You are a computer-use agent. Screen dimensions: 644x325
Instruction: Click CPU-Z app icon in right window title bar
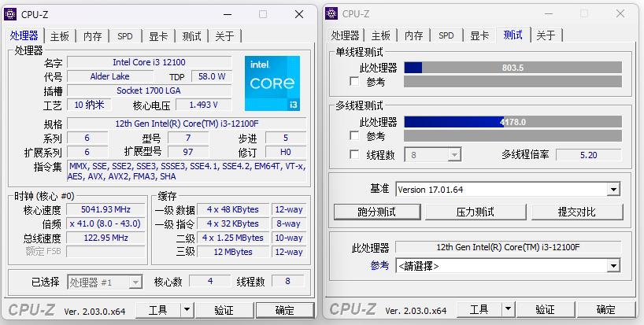point(331,13)
